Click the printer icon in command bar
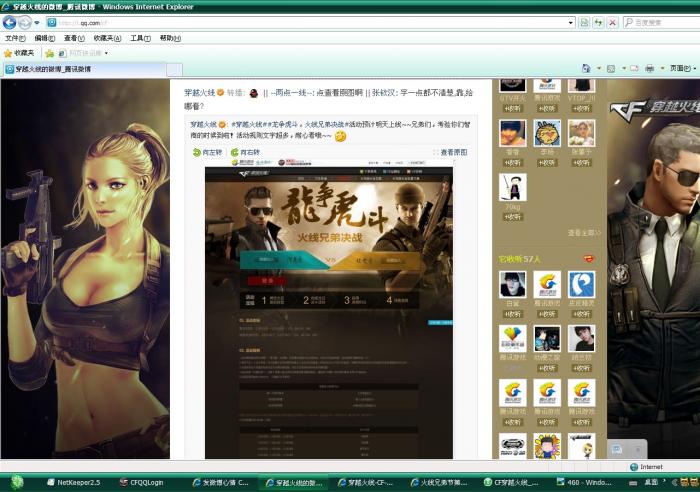700x492 pixels. (650, 68)
